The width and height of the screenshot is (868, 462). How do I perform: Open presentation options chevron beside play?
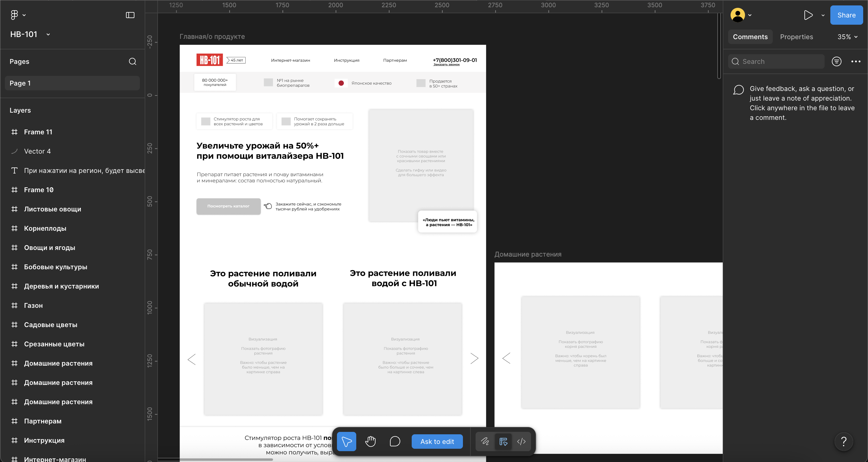823,15
